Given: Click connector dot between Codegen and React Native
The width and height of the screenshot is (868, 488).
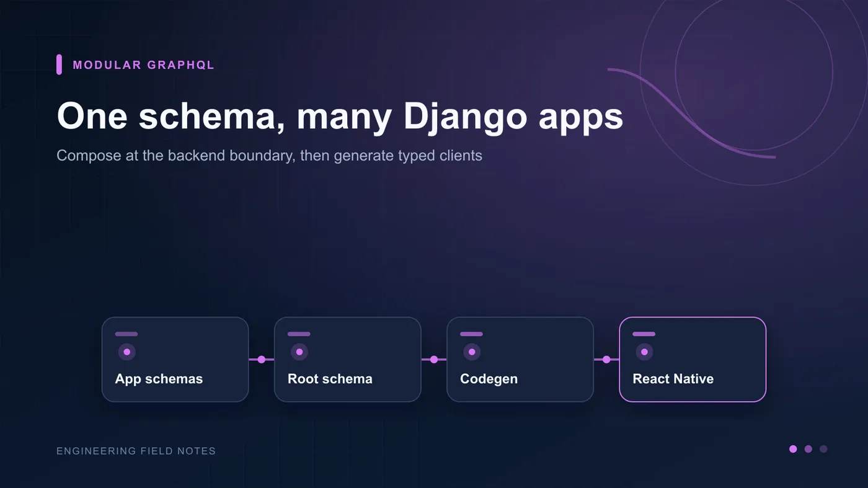Looking at the screenshot, I should tap(606, 360).
